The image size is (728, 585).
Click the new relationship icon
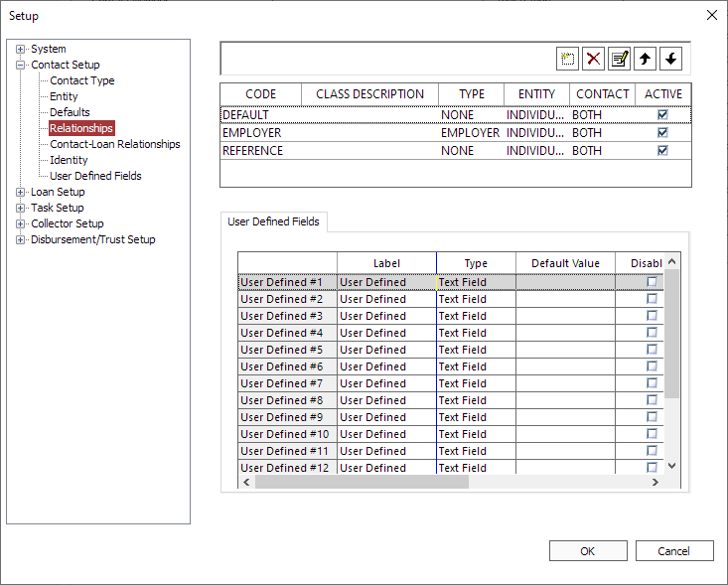567,59
